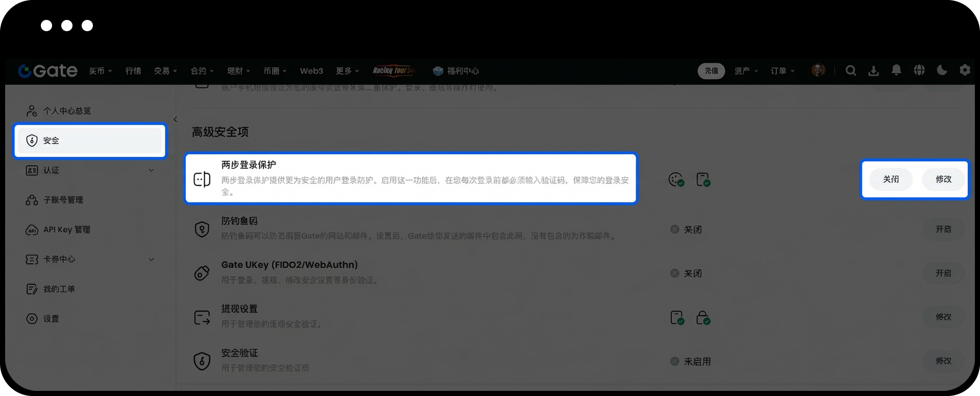Click the user avatar picture
Screen dimensions: 980x396
click(x=818, y=71)
